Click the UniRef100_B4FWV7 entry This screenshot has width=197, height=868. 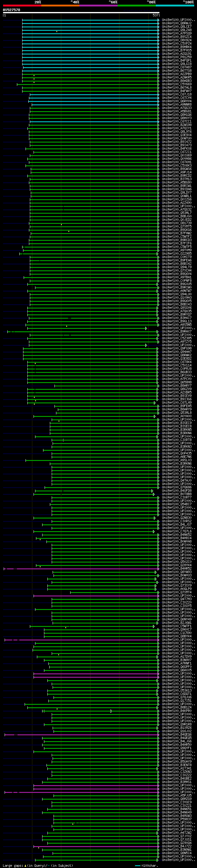(x=177, y=91)
